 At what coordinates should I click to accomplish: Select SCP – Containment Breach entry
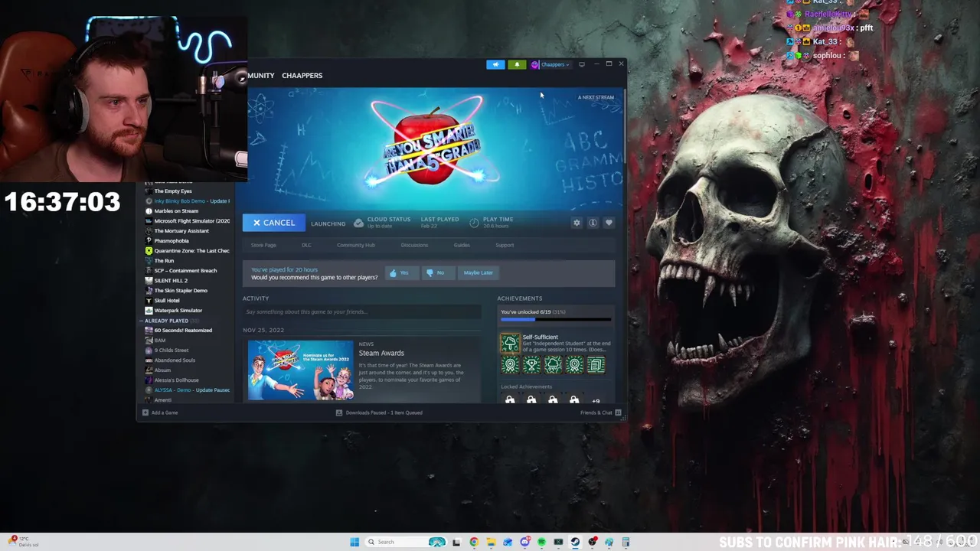tap(185, 270)
